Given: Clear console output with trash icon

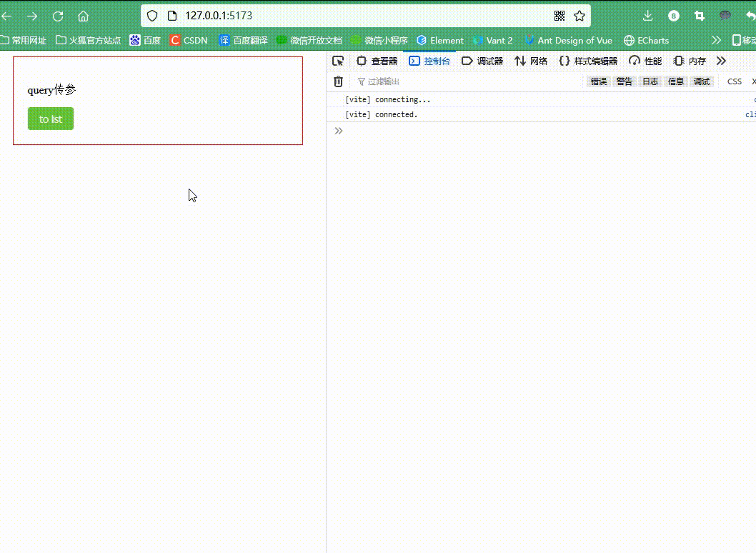Looking at the screenshot, I should click(339, 81).
